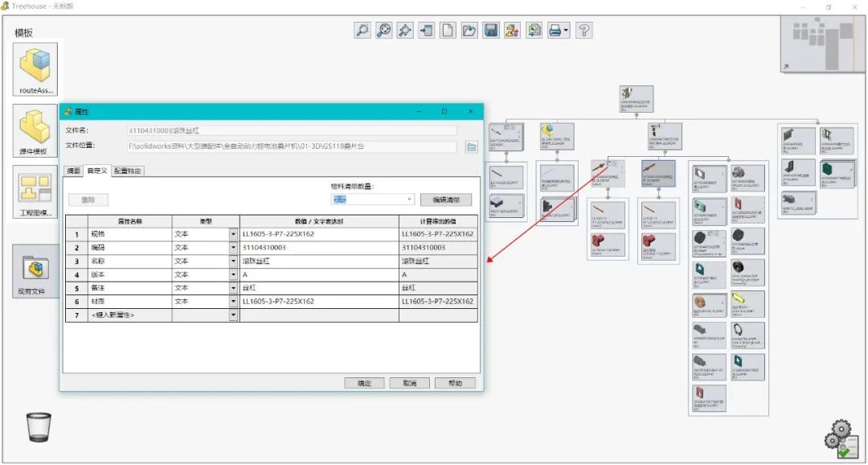The image size is (868, 465).
Task: Click the 计算得出的值 column header
Action: click(x=439, y=221)
